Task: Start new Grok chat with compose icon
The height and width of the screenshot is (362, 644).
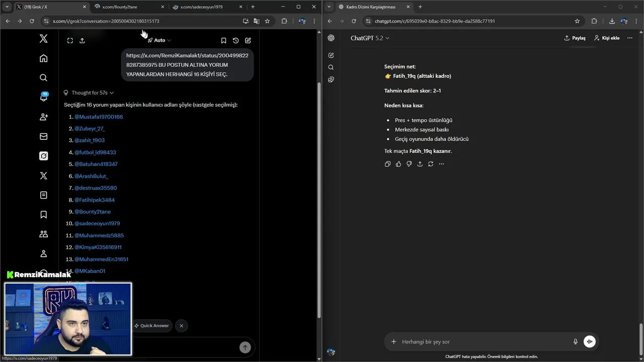Action: [x=248, y=40]
